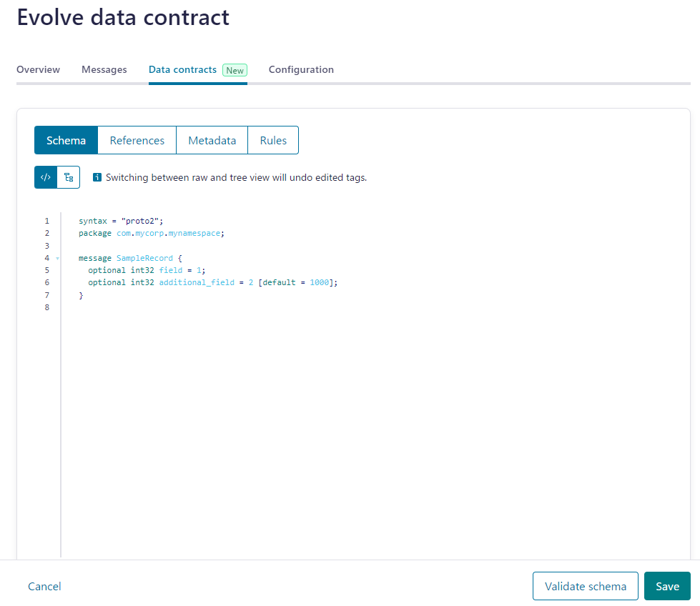Save the data contract
Image resolution: width=700 pixels, height=606 pixels.
tap(667, 586)
